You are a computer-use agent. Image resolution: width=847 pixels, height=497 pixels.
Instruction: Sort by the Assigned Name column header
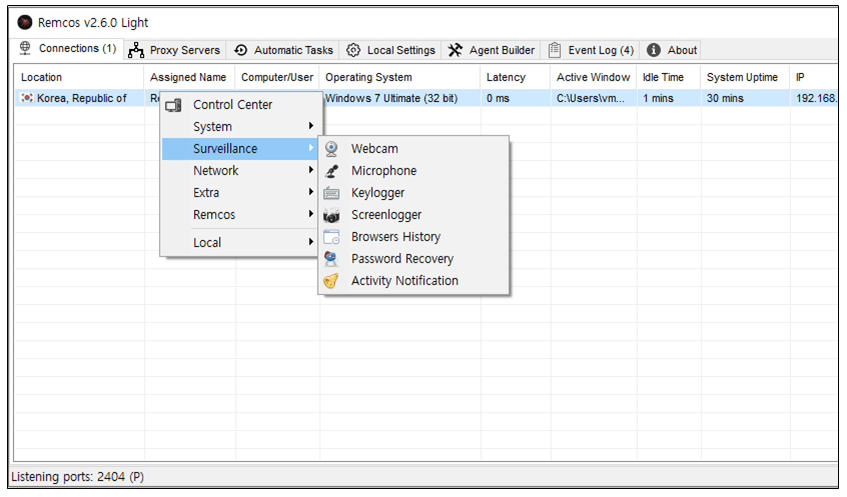[190, 77]
